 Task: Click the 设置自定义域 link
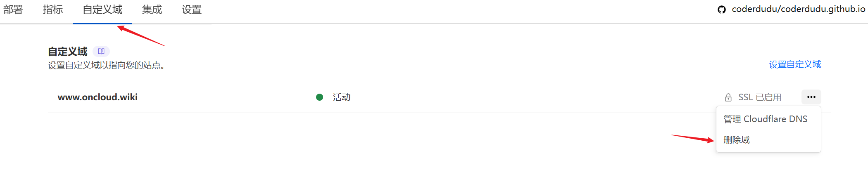(x=795, y=64)
